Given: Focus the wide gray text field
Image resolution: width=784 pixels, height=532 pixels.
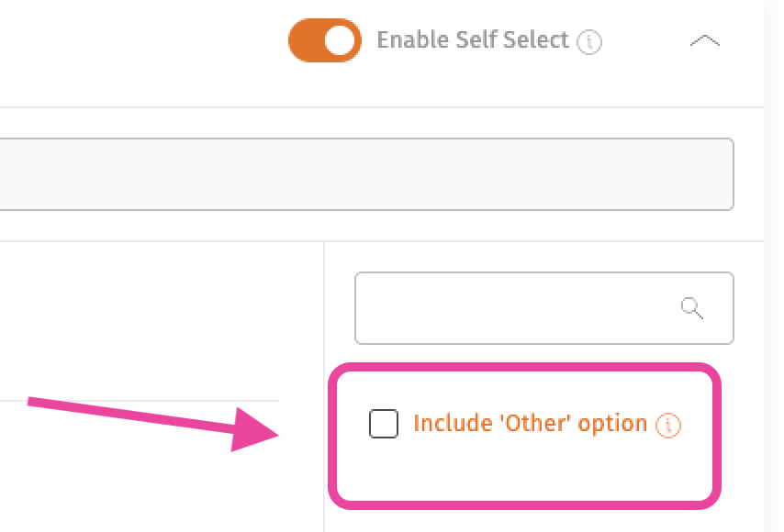Looking at the screenshot, I should (x=366, y=174).
